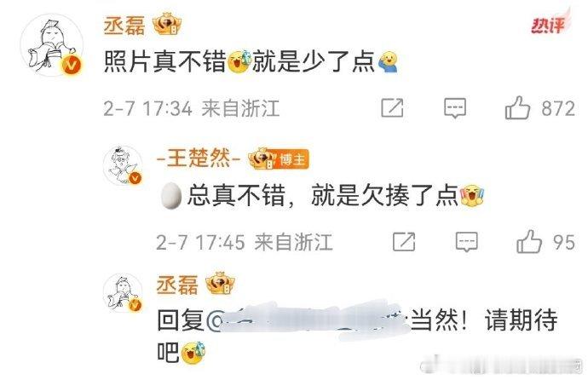The image size is (588, 380).
Task: Tap the 热评 hot comment tag
Action: [x=548, y=26]
